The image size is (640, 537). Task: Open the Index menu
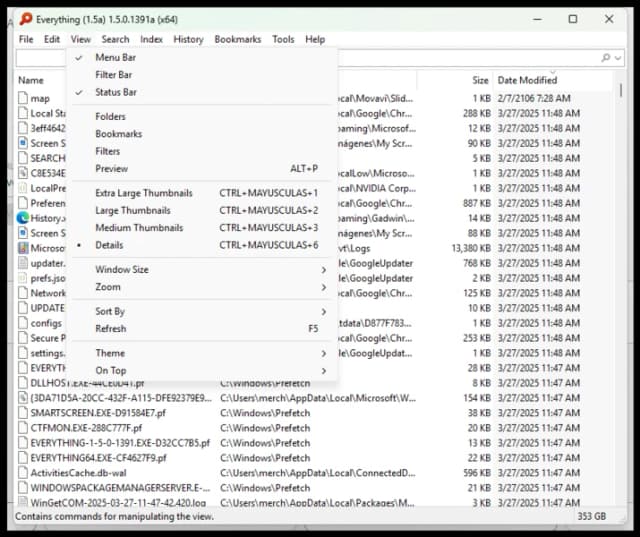coord(151,39)
